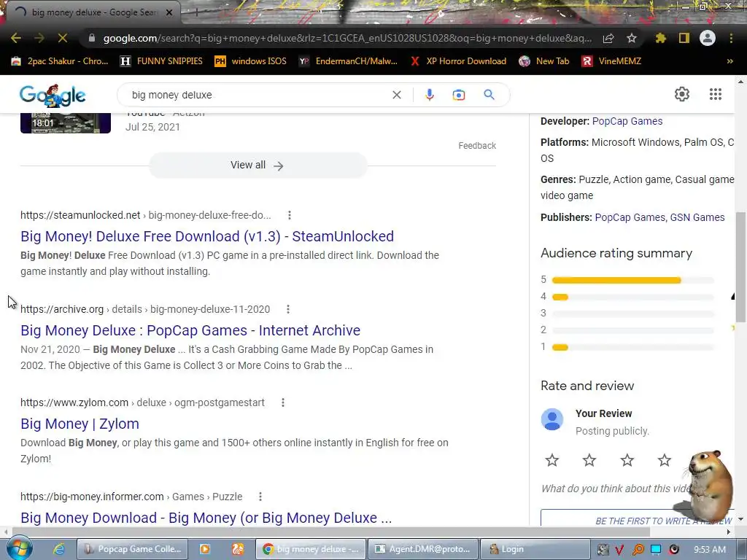This screenshot has width=747, height=560.
Task: Open the Chrome profile avatar
Action: [x=708, y=38]
